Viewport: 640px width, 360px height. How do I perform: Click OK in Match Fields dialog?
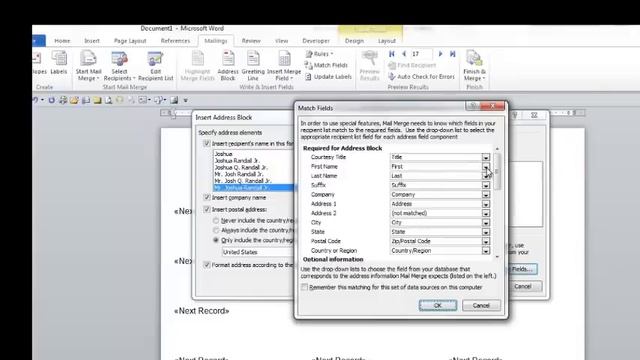tap(438, 305)
